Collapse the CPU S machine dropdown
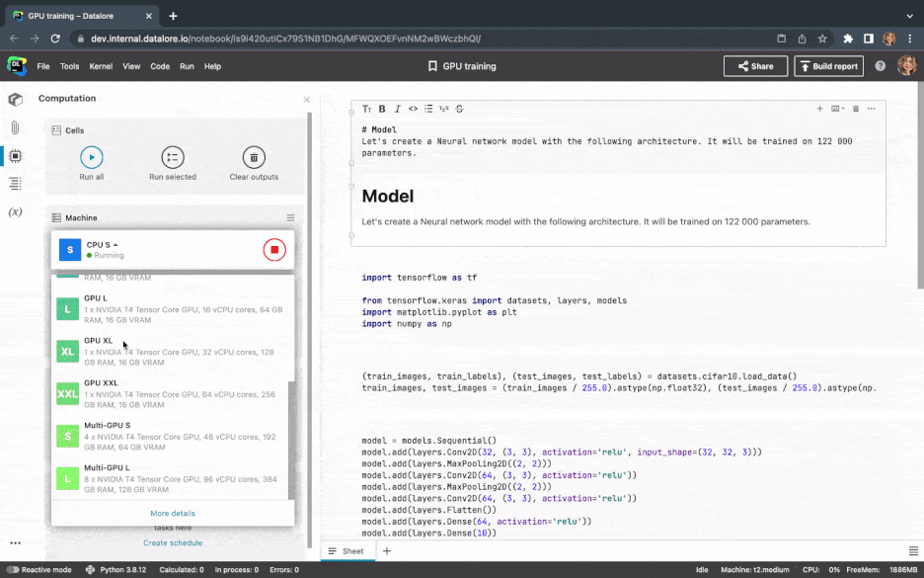Viewport: 924px width, 578px height. click(x=102, y=245)
